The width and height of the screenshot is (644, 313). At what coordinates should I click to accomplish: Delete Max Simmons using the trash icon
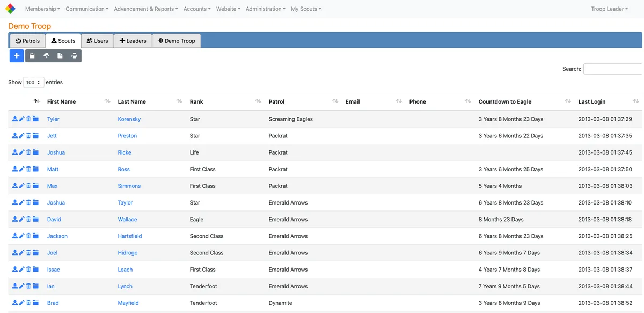pos(28,185)
